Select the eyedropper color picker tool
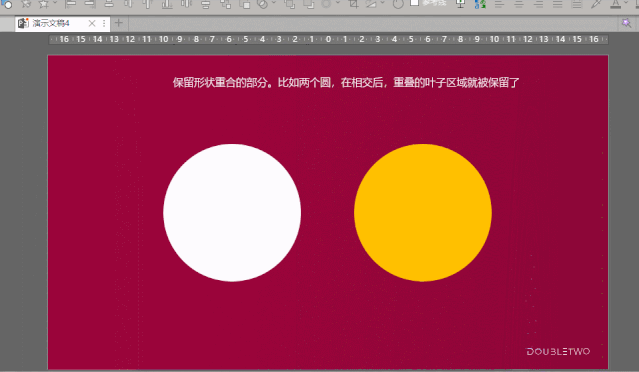The height and width of the screenshot is (372, 639). click(x=596, y=4)
